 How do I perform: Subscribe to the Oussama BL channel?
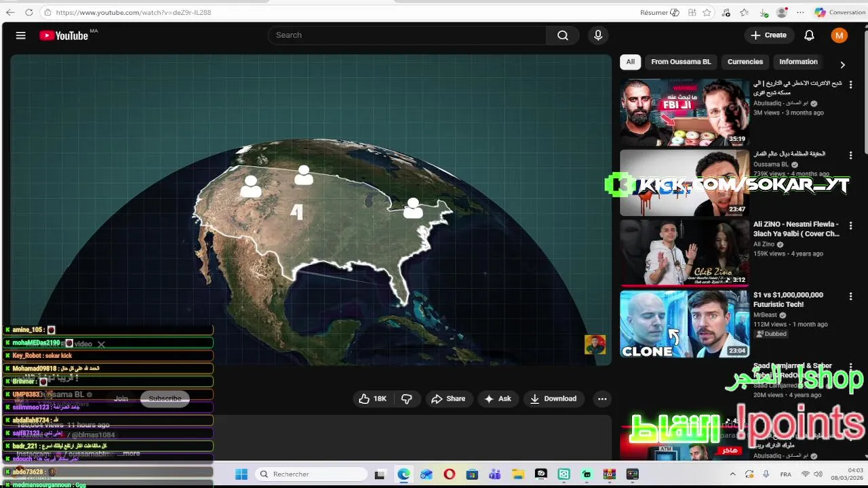165,399
